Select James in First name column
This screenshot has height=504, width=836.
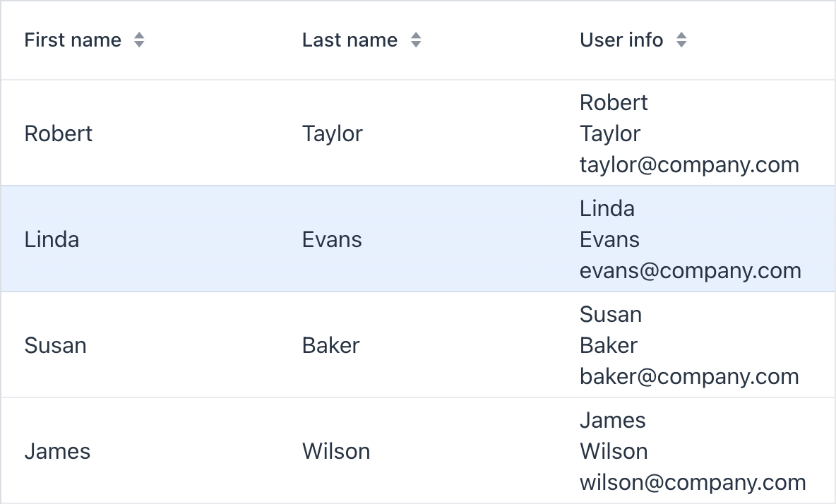click(57, 451)
